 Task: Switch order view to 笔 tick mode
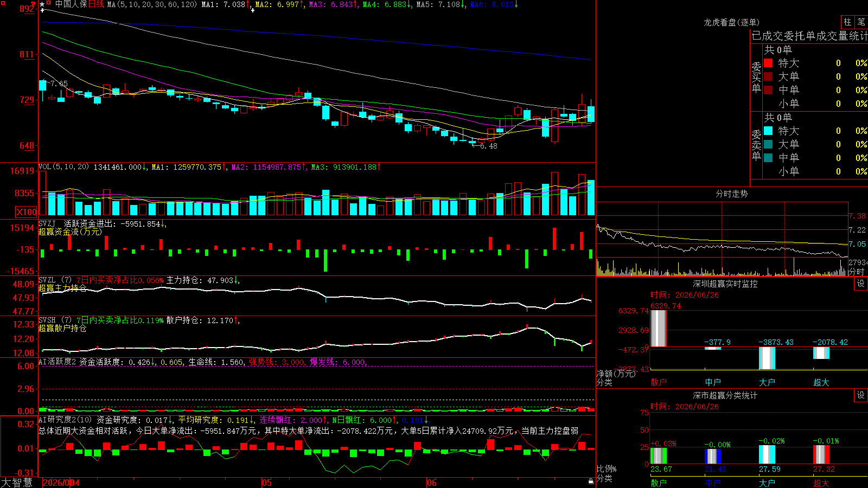tap(861, 22)
